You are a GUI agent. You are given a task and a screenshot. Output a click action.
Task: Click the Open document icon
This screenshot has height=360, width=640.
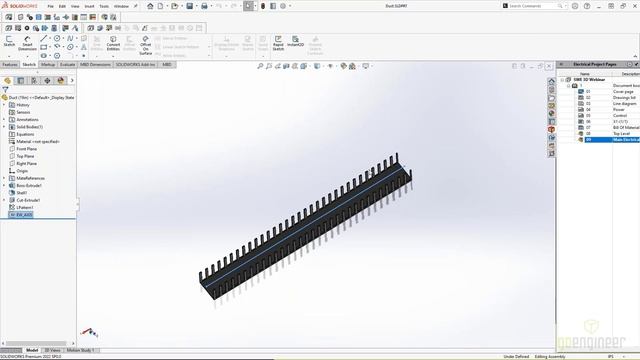(175, 6)
